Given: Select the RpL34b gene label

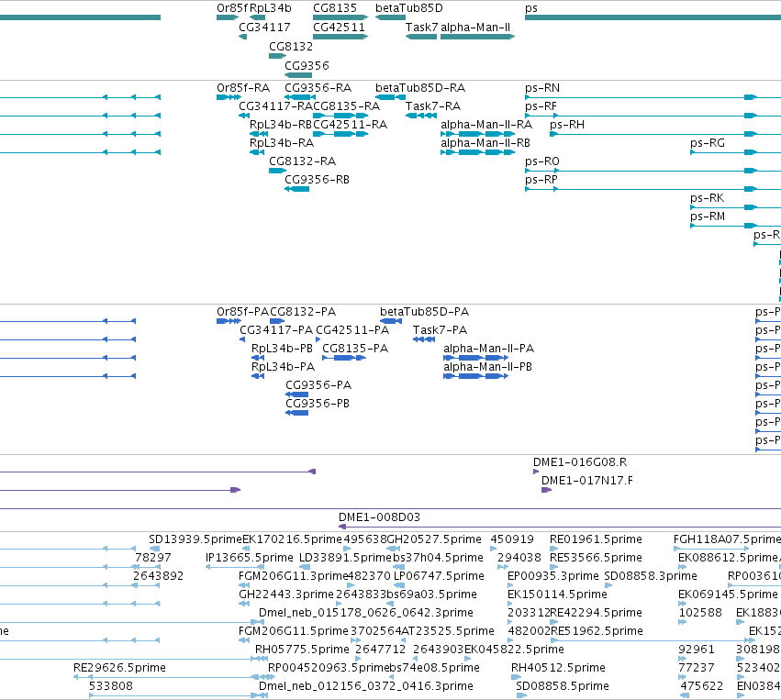Looking at the screenshot, I should 271,8.
